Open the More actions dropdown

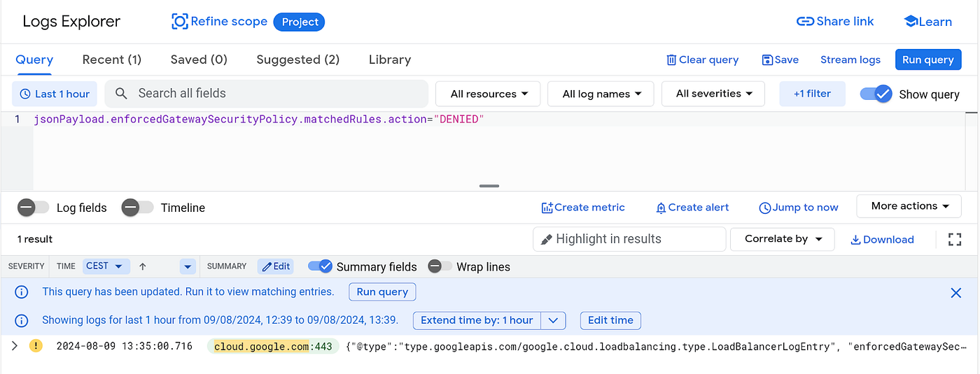pos(910,206)
